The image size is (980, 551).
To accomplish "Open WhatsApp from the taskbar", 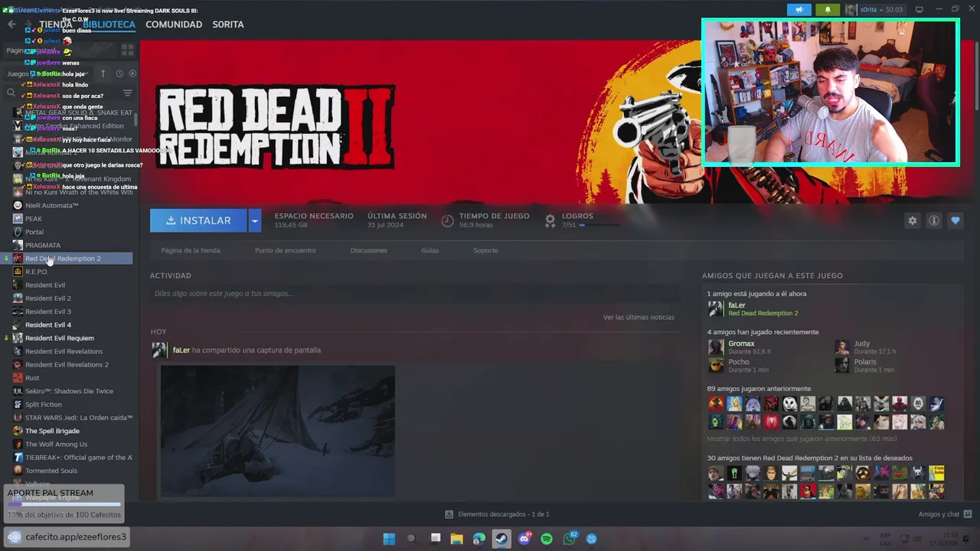I will click(x=570, y=538).
